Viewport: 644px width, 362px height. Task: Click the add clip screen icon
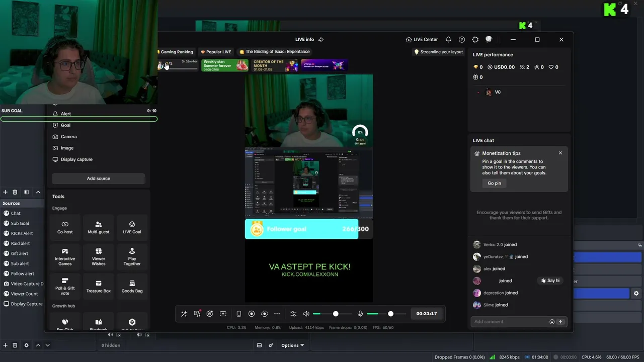tap(223, 314)
